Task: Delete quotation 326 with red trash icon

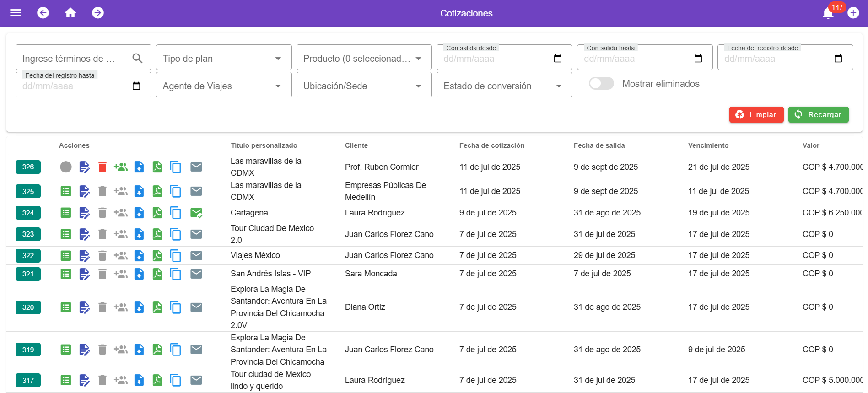Action: [102, 167]
